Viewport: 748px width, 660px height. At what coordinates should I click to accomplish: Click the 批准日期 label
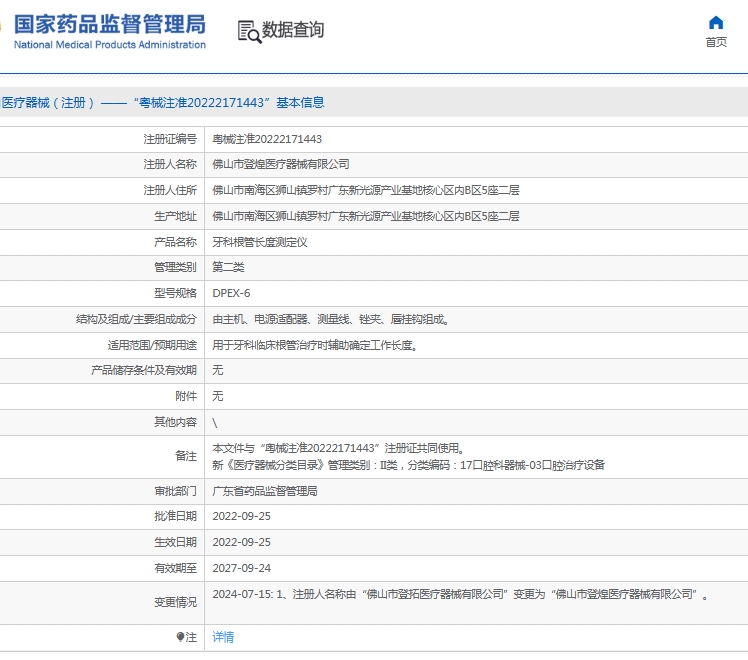(x=176, y=516)
